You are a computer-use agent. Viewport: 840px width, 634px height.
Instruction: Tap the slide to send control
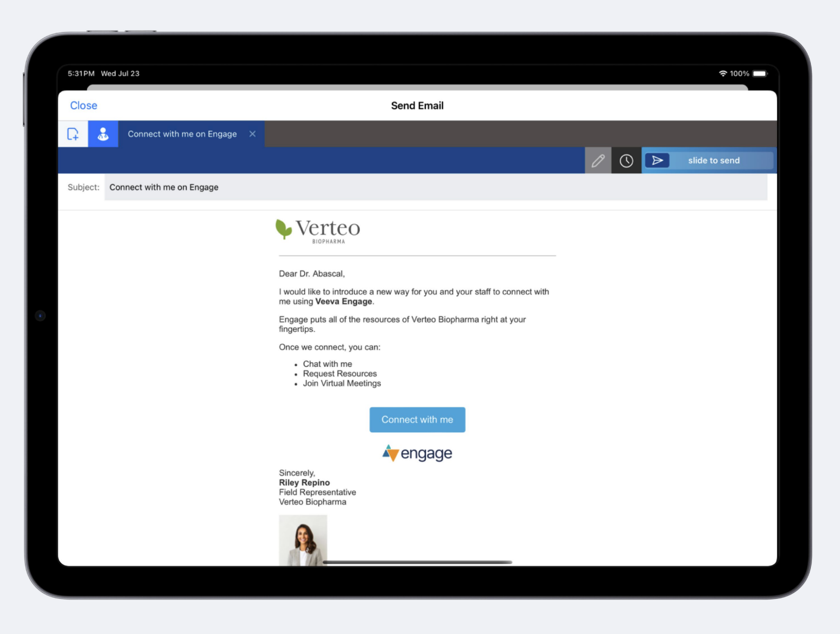coord(709,161)
